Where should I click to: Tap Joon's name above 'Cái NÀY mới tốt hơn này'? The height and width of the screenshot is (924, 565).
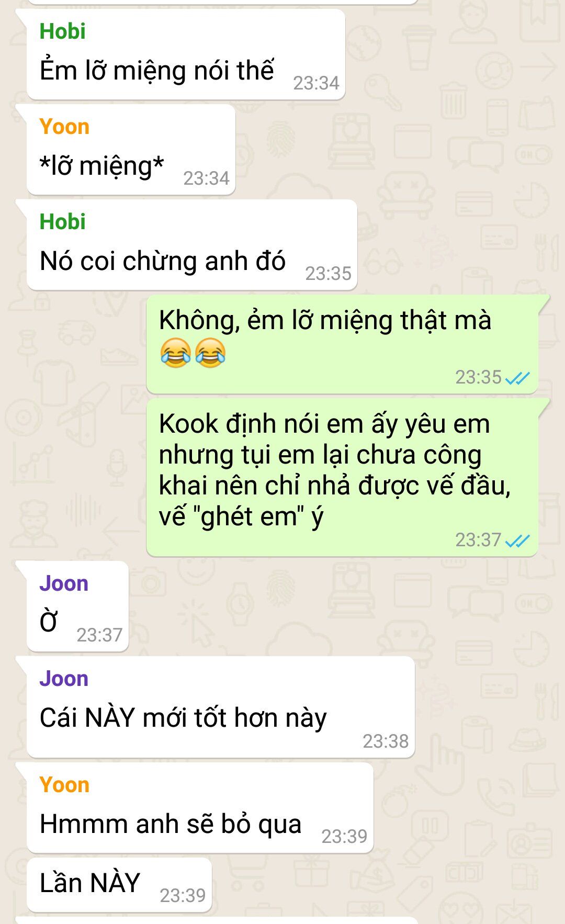64,679
